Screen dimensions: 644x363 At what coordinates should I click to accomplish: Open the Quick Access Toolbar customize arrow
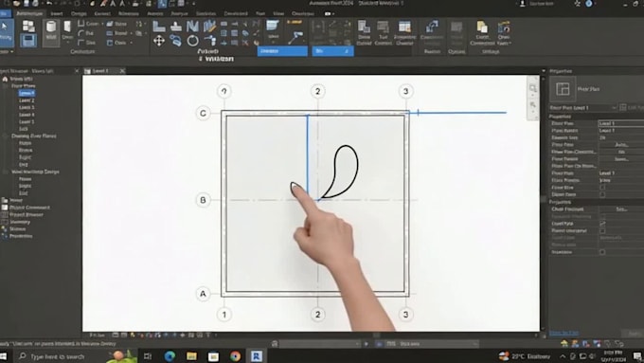(x=193, y=3)
